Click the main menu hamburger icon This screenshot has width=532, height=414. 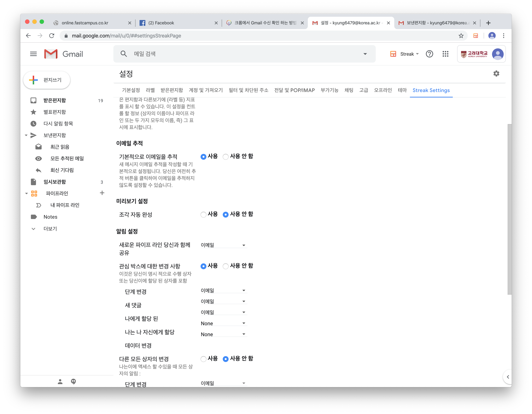click(x=33, y=54)
